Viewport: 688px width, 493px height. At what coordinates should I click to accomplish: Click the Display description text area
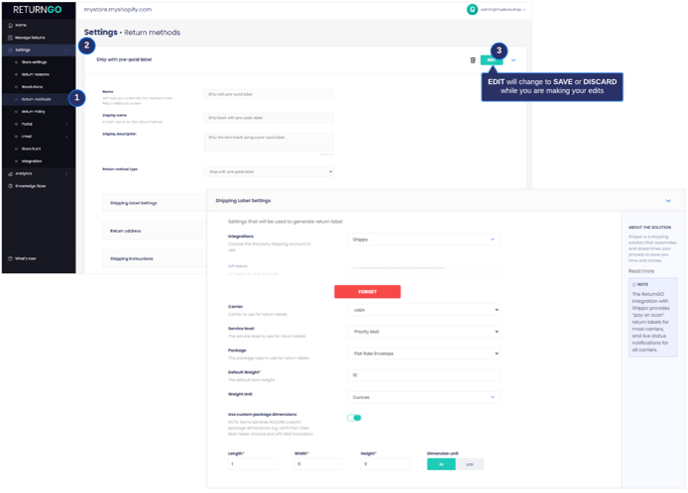pyautogui.click(x=269, y=142)
